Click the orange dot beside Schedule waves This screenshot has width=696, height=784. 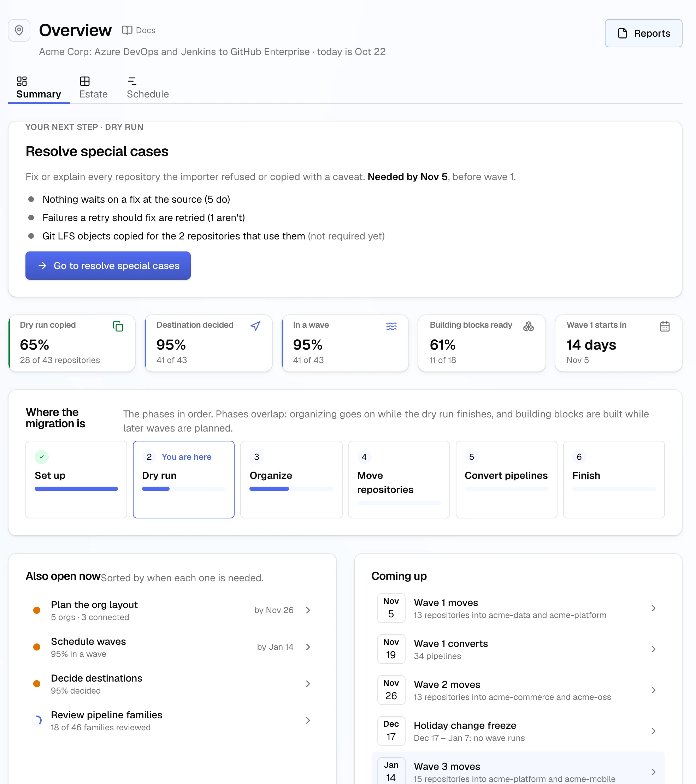tap(37, 647)
